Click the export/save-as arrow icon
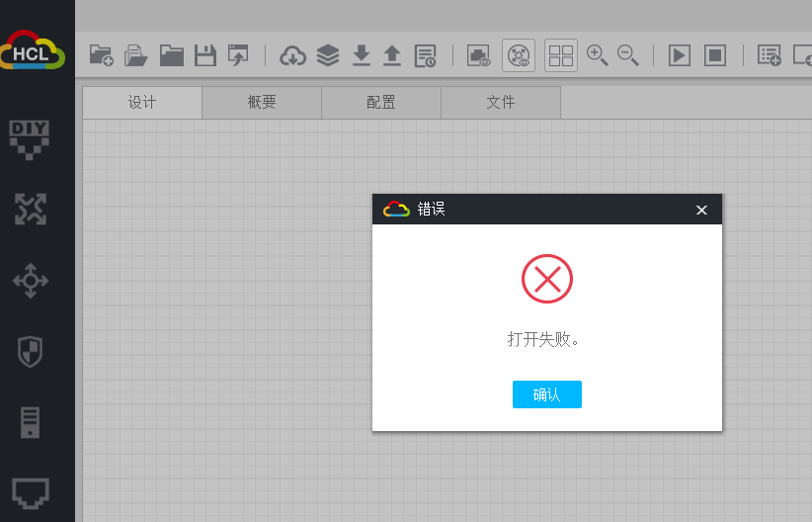Image resolution: width=812 pixels, height=522 pixels. tap(238, 55)
